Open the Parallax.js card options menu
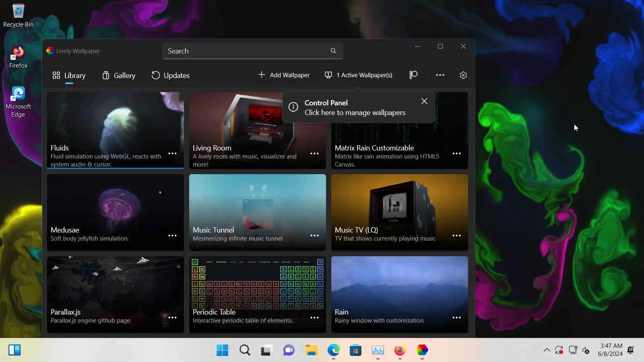Image resolution: width=644 pixels, height=362 pixels. tap(172, 318)
